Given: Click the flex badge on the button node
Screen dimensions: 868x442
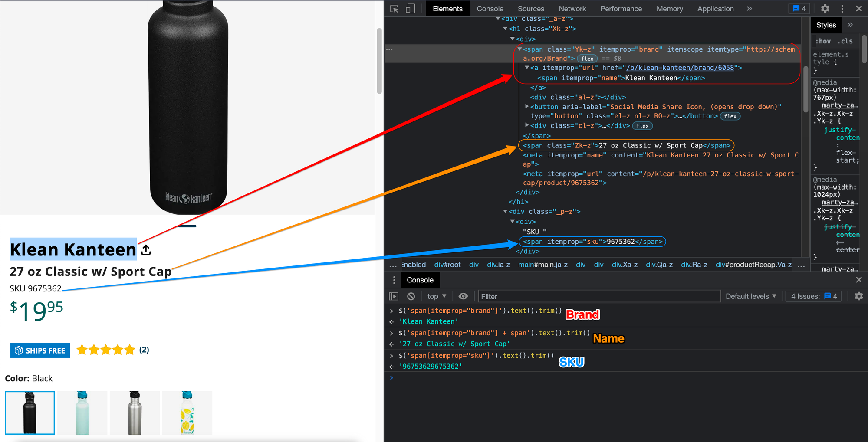Looking at the screenshot, I should (x=730, y=116).
